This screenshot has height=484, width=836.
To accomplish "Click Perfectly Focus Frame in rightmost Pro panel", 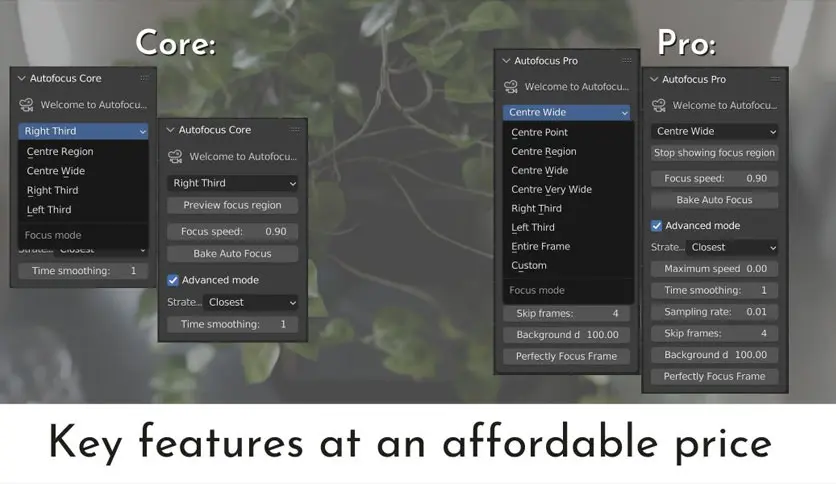I will [x=714, y=376].
